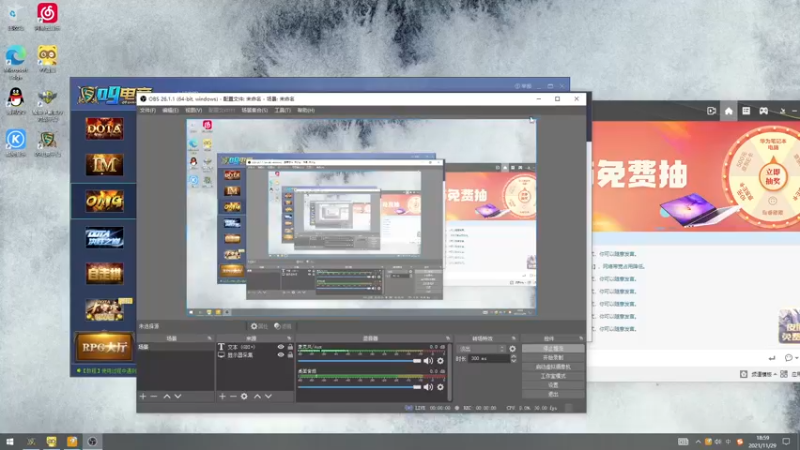Click the OBS preview canvas
800x450 pixels.
361,217
